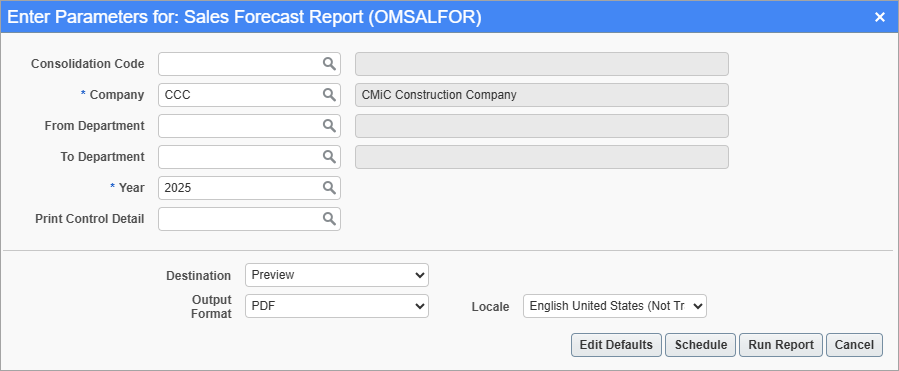The image size is (899, 371).
Task: Click the Print Control Detail label
Action: coord(90,218)
